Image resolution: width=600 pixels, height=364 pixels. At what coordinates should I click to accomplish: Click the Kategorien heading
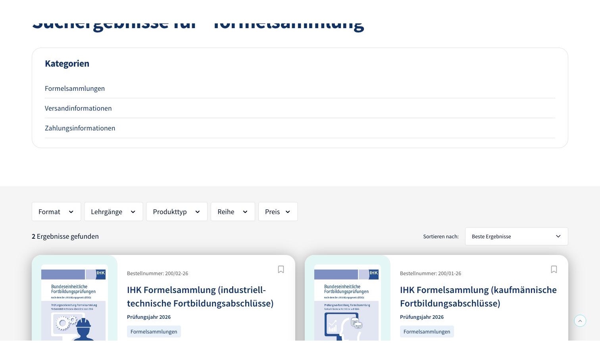(x=67, y=63)
